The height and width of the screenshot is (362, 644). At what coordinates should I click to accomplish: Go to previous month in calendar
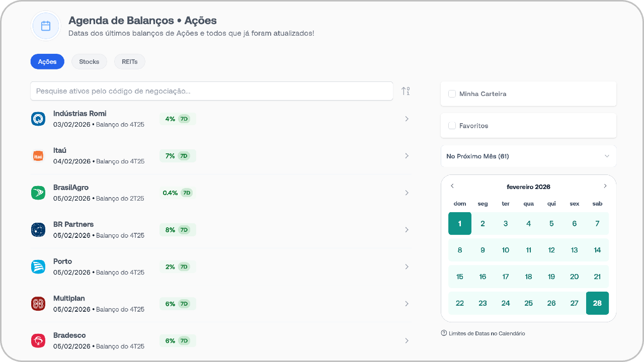452,186
